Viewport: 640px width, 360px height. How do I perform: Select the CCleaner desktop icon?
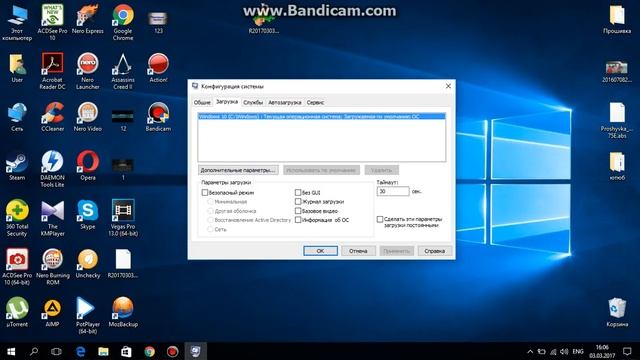[52, 117]
